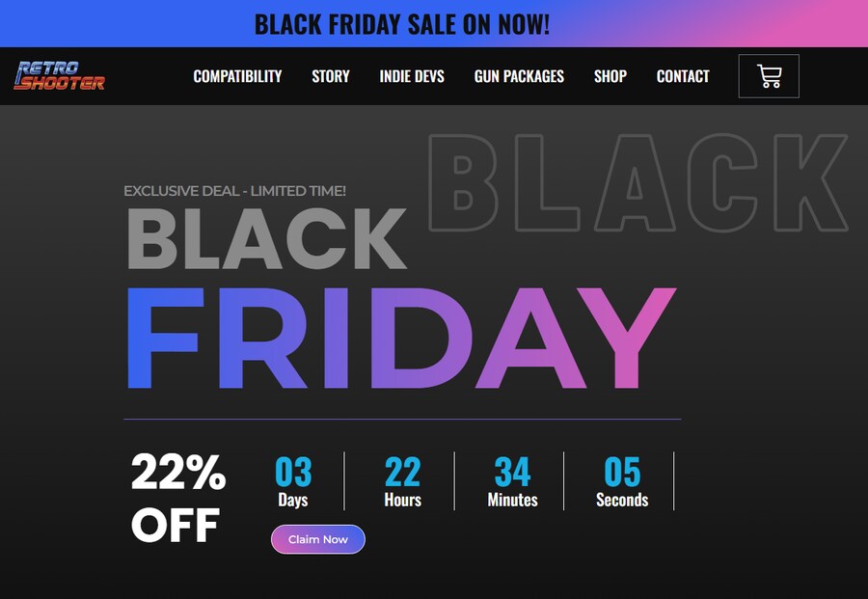Go to the Story section

tap(331, 76)
